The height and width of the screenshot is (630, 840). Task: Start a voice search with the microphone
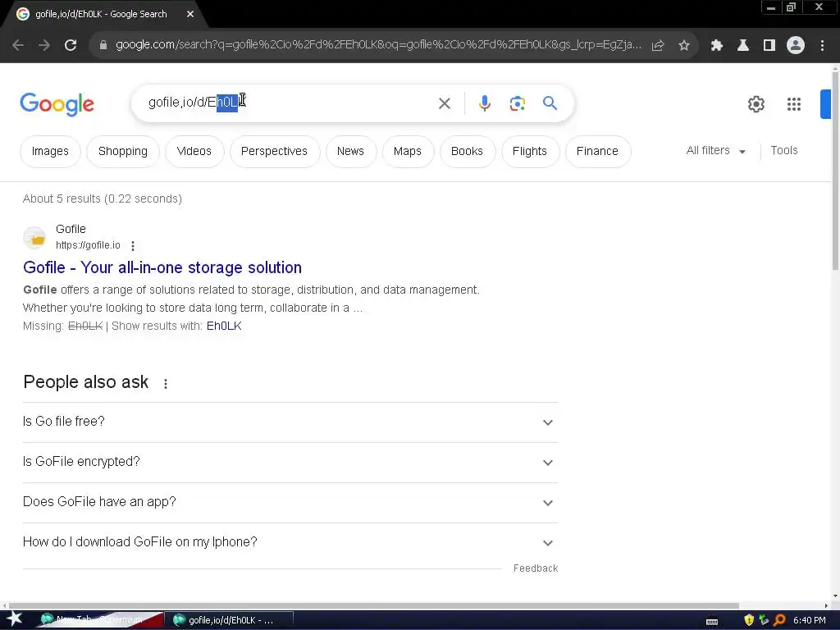[485, 103]
